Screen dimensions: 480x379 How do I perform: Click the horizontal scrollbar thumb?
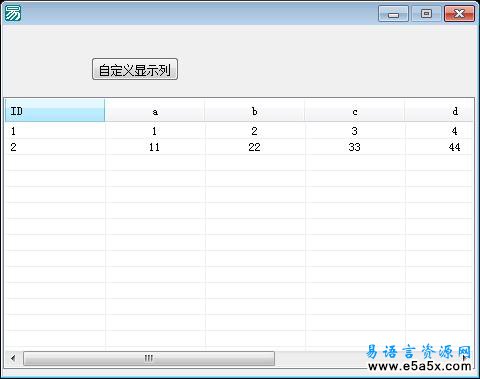(x=149, y=358)
